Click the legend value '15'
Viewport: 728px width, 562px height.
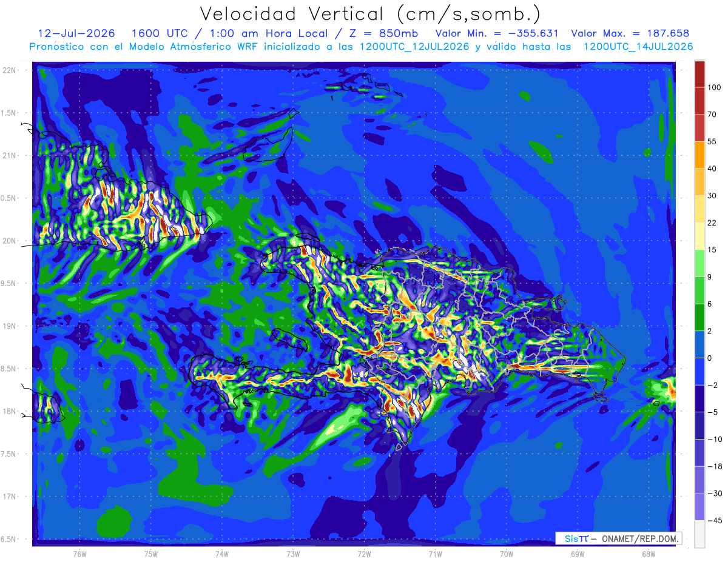[712, 250]
